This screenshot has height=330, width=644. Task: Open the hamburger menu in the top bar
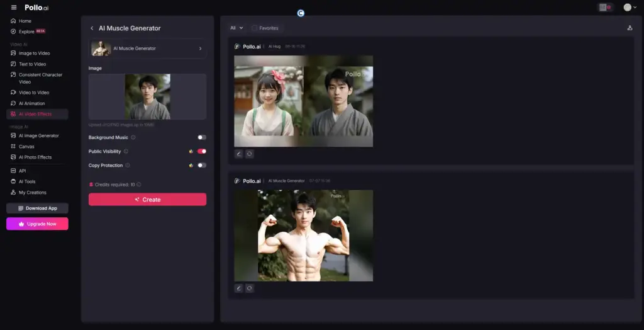(14, 8)
